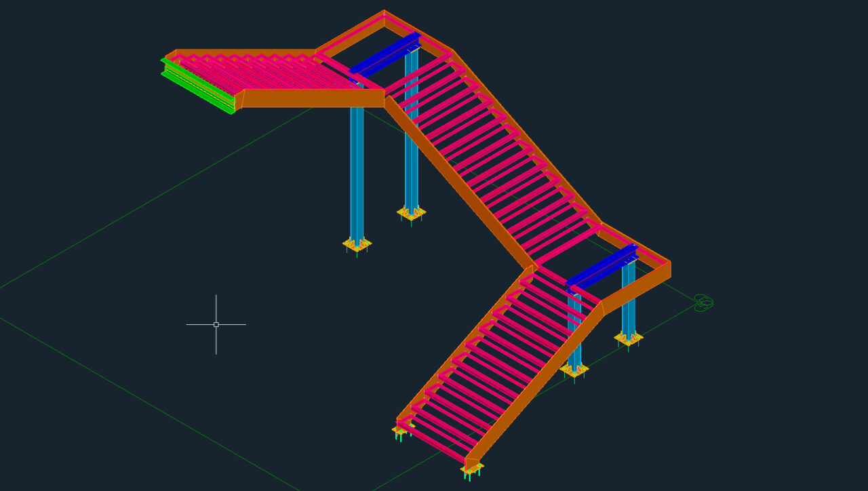Click the crosshair cursor pickbox location

[216, 326]
